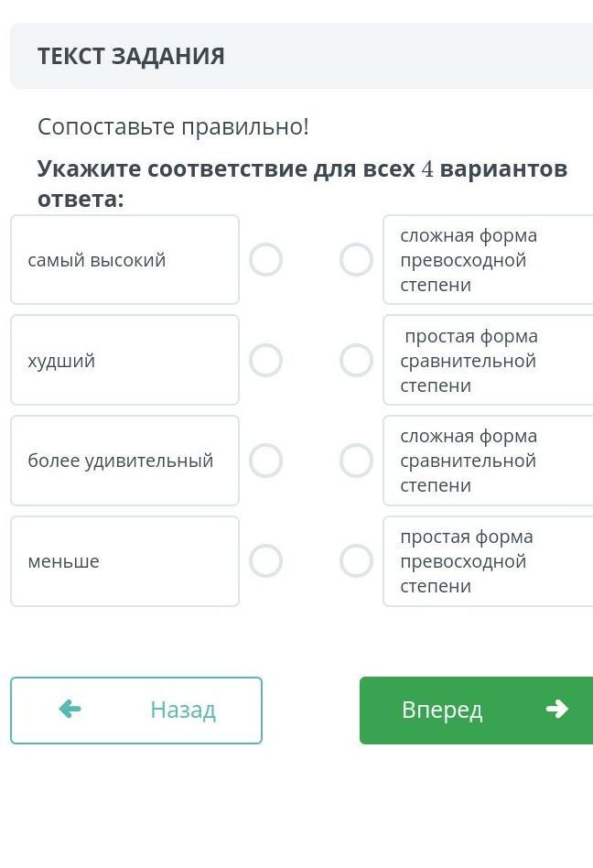Screen dimensions: 593x868
Task: Click the 'меньше' answer box
Action: coord(124,560)
